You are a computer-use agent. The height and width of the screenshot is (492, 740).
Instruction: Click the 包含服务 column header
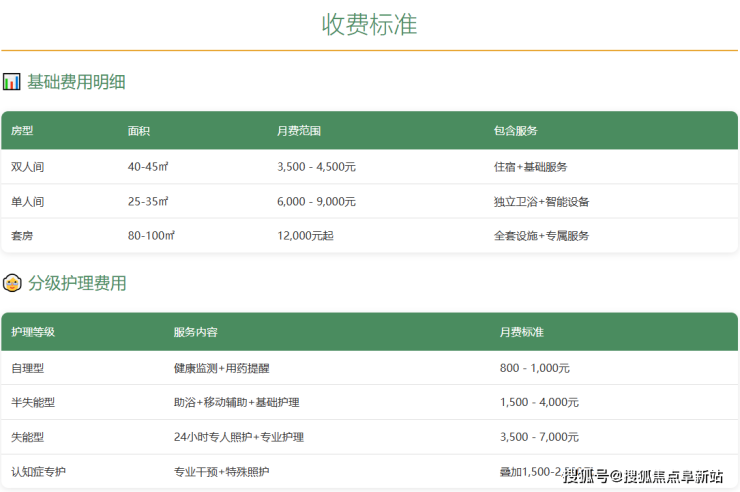515,131
